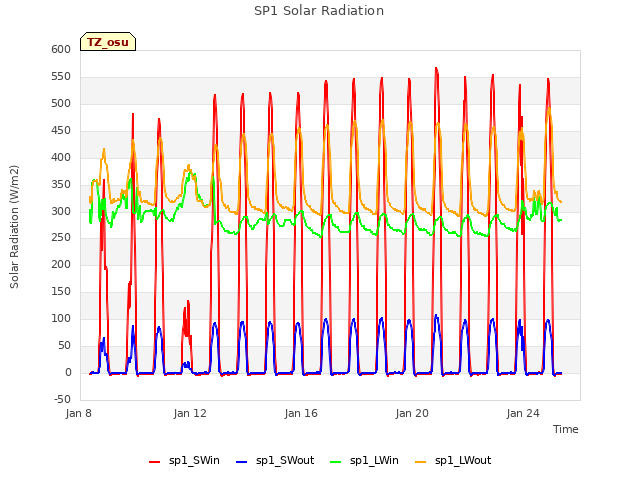This screenshot has width=640, height=480.
Task: Toggle the sp1_SWout legend entry
Action: 275,461
